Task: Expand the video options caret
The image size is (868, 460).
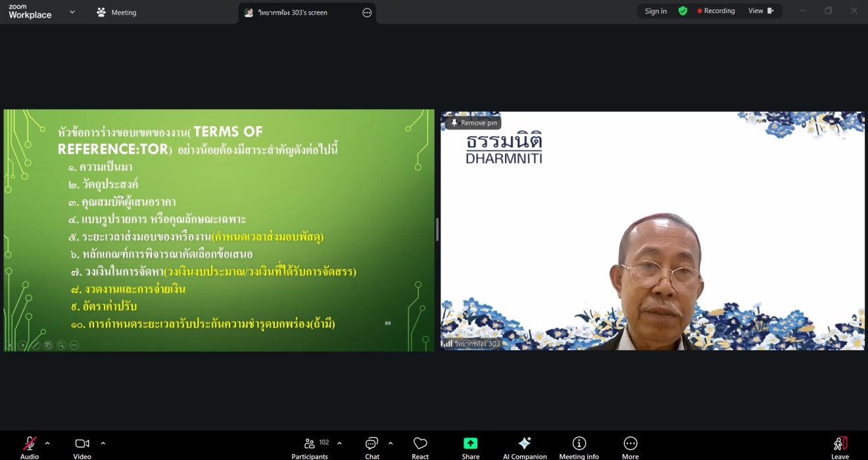Action: click(103, 444)
